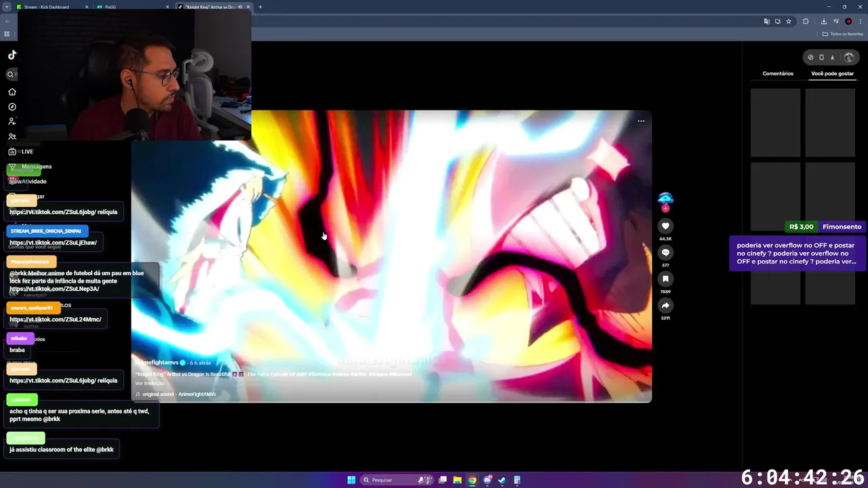Open Atividade in the TikTok sidebar
This screenshot has height=488, width=868.
pos(28,181)
